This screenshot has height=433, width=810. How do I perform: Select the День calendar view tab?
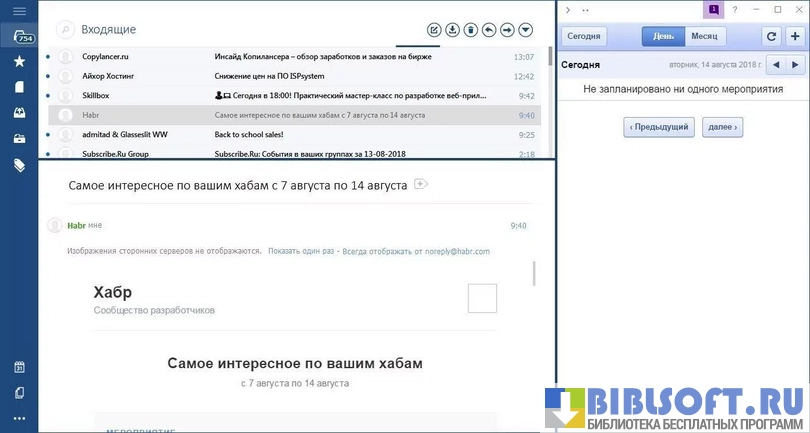pos(663,36)
